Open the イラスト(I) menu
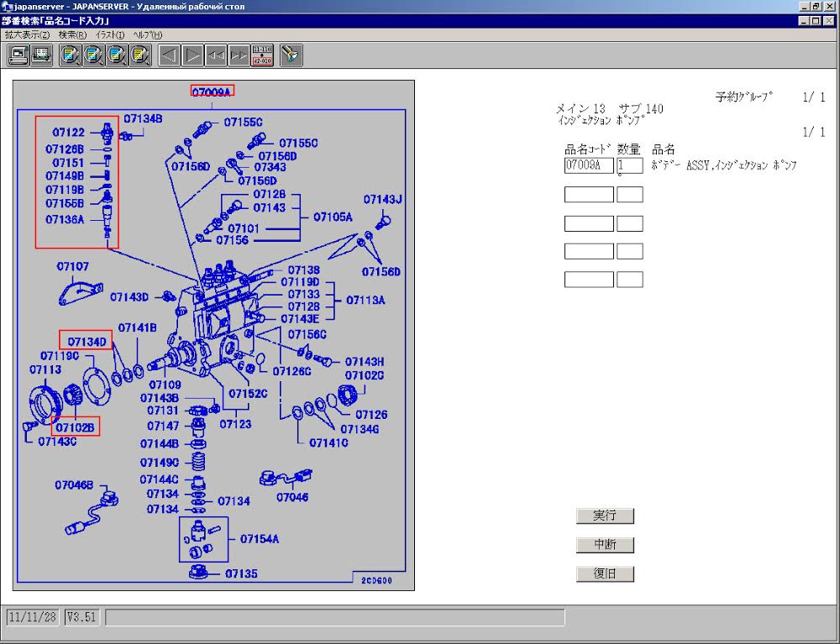The height and width of the screenshot is (644, 840). pyautogui.click(x=110, y=35)
